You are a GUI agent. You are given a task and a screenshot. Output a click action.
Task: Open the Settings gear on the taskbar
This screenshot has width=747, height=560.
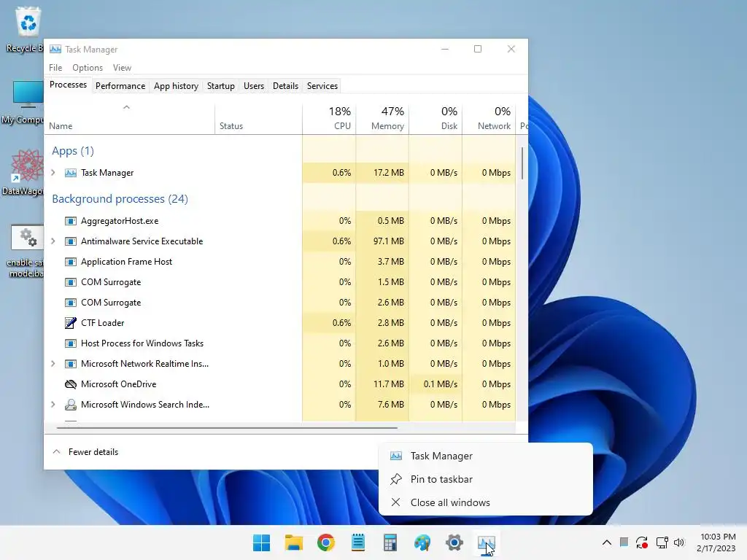point(454,542)
